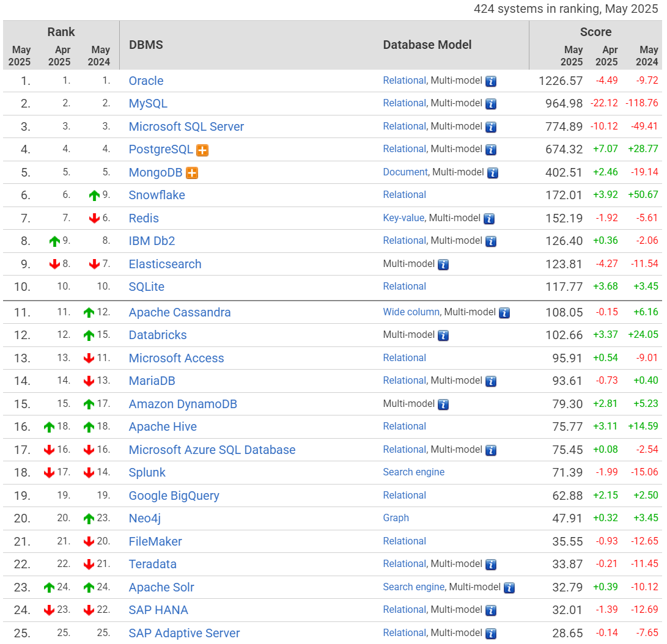Click '424 systems in ranking, May 2025' text
The image size is (667, 644).
566,9
